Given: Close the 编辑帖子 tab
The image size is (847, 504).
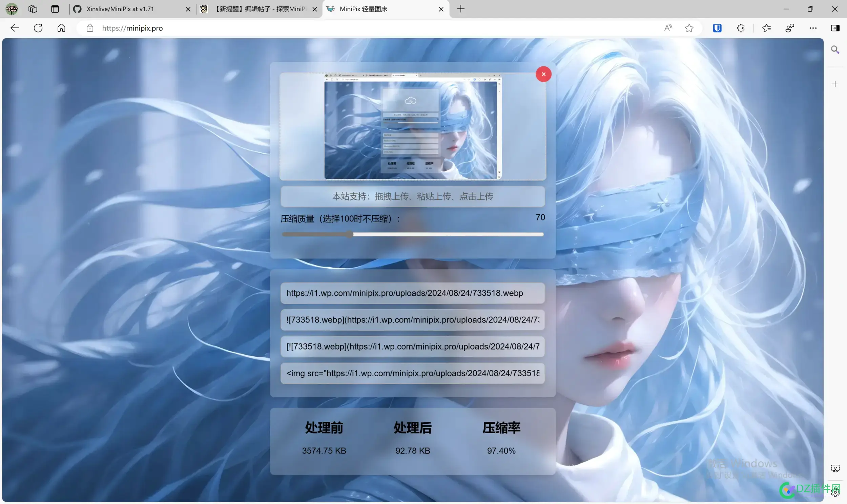Looking at the screenshot, I should coord(314,9).
